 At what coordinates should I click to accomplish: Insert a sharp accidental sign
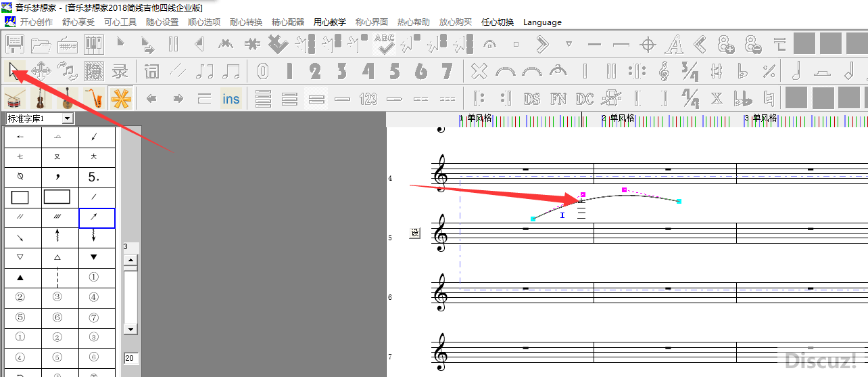tap(717, 70)
